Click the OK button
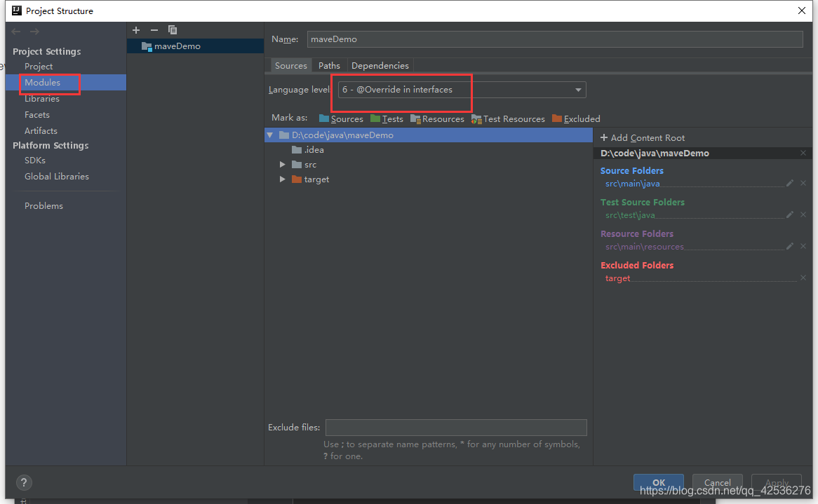 click(658, 482)
